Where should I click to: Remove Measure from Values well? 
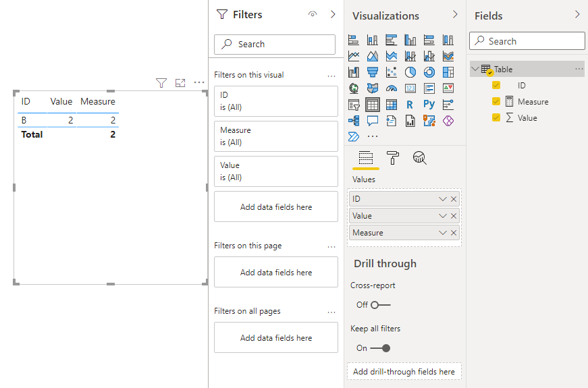tap(454, 233)
